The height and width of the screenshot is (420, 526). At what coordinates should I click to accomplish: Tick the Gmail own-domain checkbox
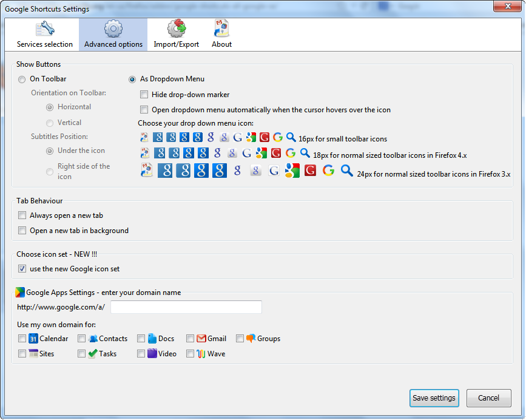[x=191, y=339]
